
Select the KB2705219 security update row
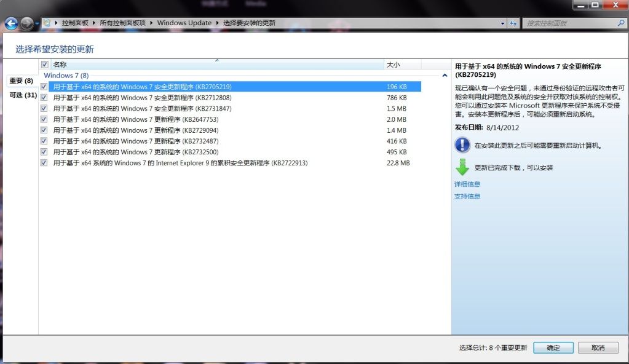[235, 87]
